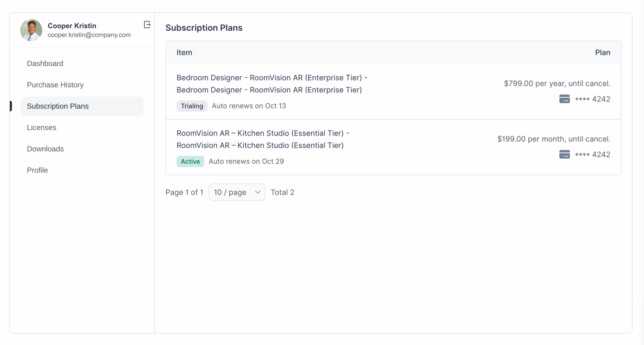
Task: Click the Active status badge
Action: 190,161
